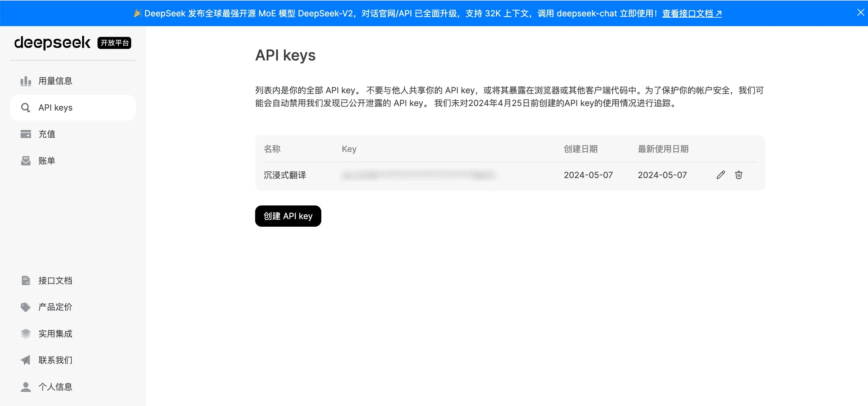
Task: Click the 开放平台 badge next to logo
Action: [x=114, y=43]
